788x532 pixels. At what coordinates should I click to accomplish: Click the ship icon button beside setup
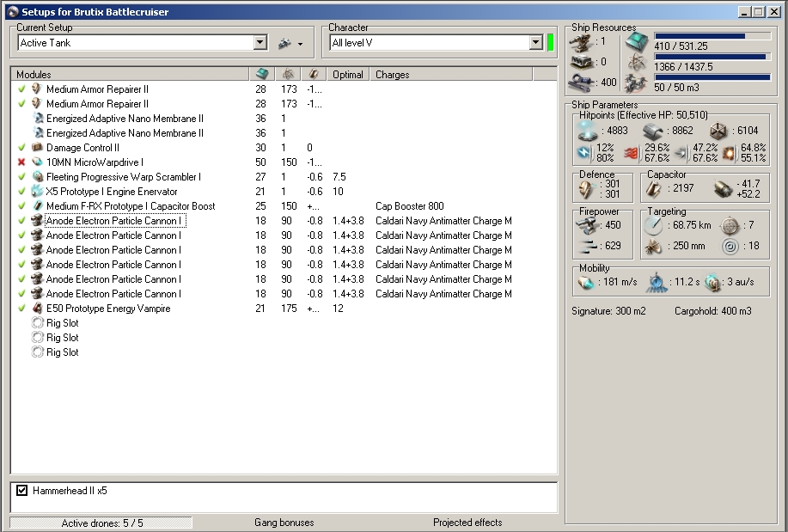[284, 44]
